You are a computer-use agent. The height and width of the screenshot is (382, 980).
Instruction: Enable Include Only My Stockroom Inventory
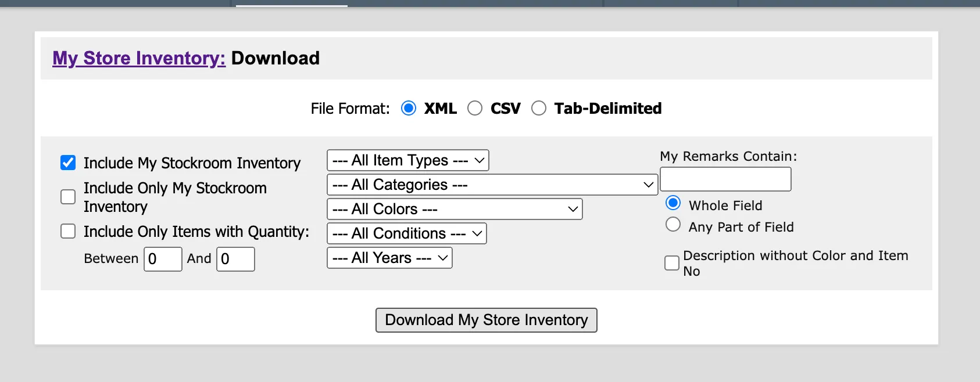click(x=68, y=197)
